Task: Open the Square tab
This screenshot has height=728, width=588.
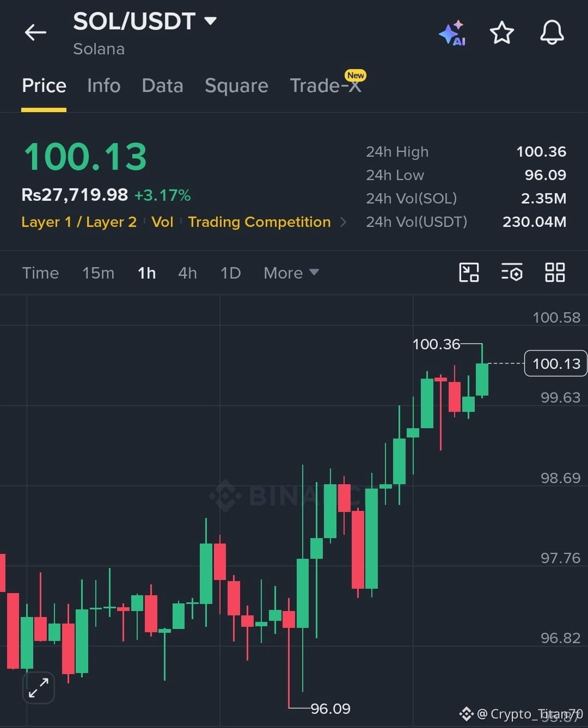Action: [236, 85]
